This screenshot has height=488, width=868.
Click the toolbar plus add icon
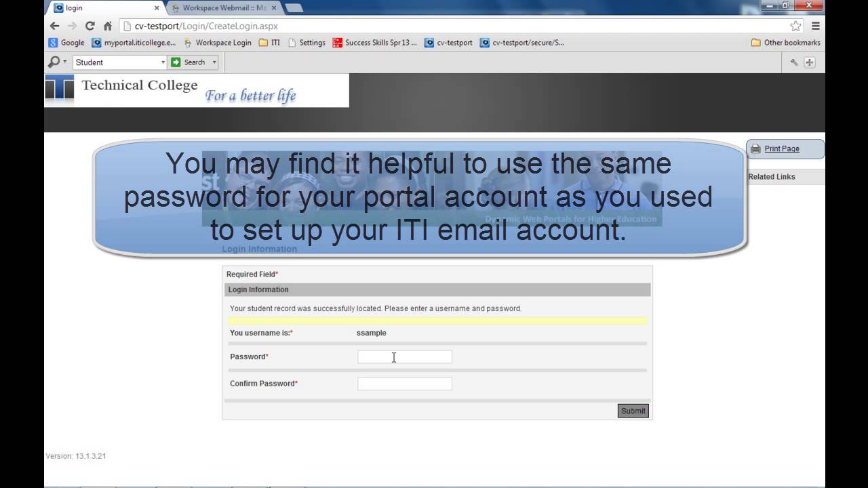point(810,62)
